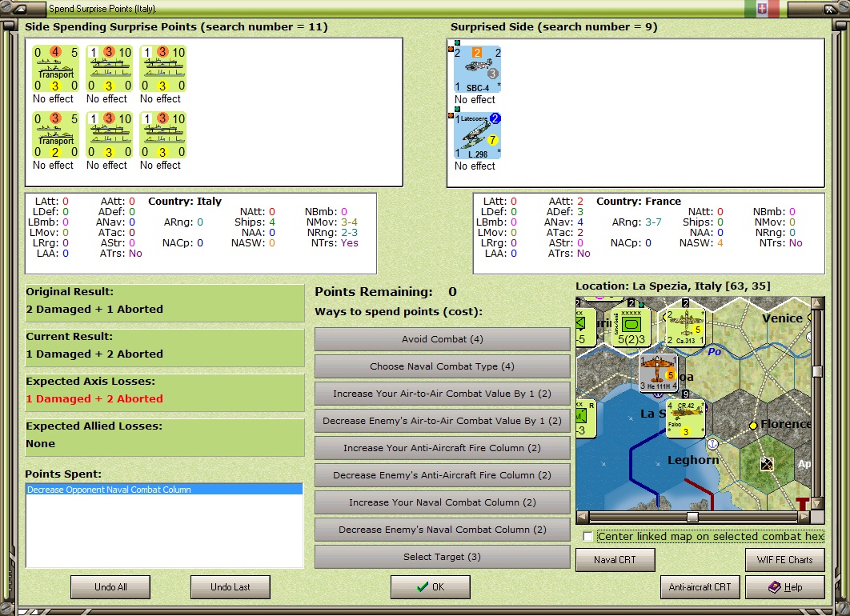Click the Italian flag icon in the title bar
This screenshot has height=616, width=850.
click(x=762, y=9)
